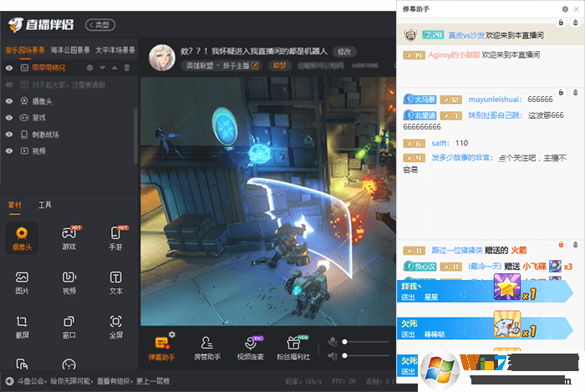585x392 pixels.
Task: Open the 房管助手 room manager assistant
Action: tap(207, 349)
